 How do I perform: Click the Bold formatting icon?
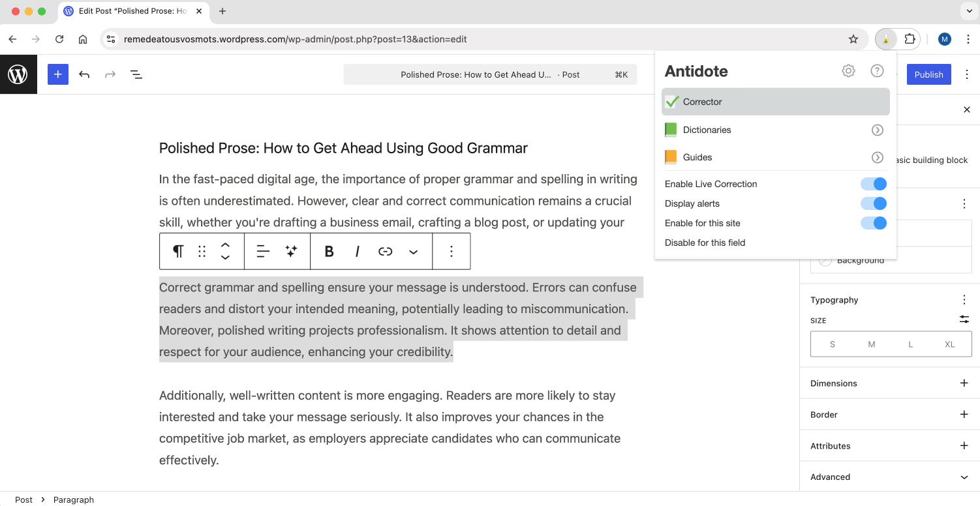[329, 252]
